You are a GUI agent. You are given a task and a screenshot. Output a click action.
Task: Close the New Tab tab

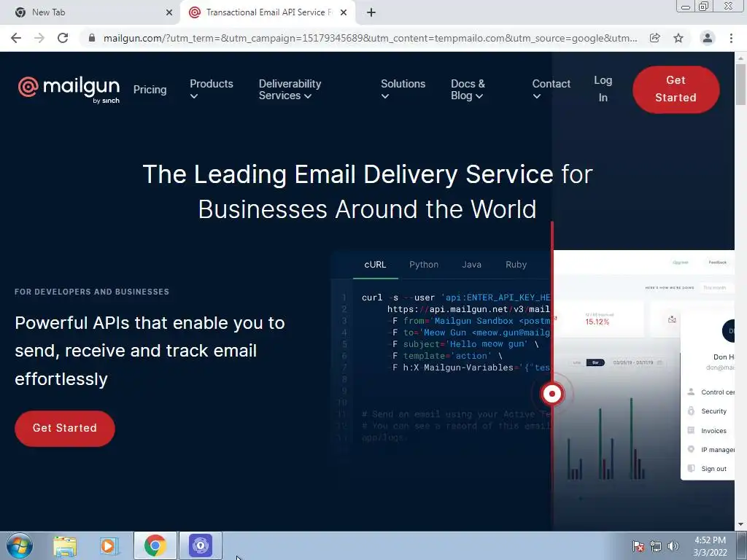pos(169,12)
